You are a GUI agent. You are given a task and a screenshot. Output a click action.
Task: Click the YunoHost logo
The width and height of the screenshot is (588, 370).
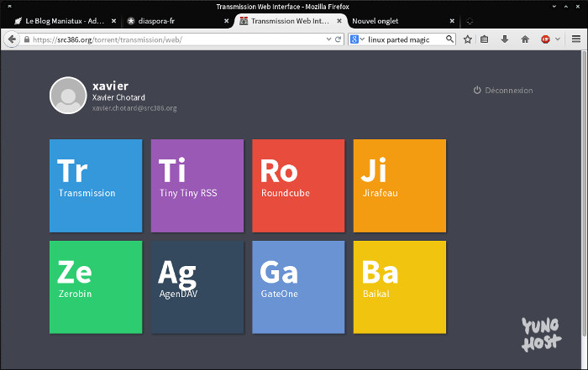point(541,335)
